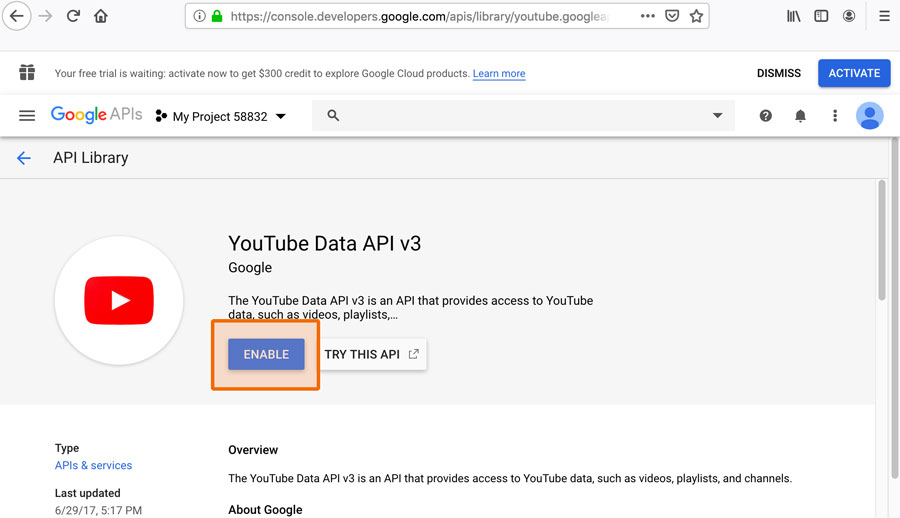Image resolution: width=900 pixels, height=518 pixels.
Task: Click the user account avatar
Action: (869, 116)
